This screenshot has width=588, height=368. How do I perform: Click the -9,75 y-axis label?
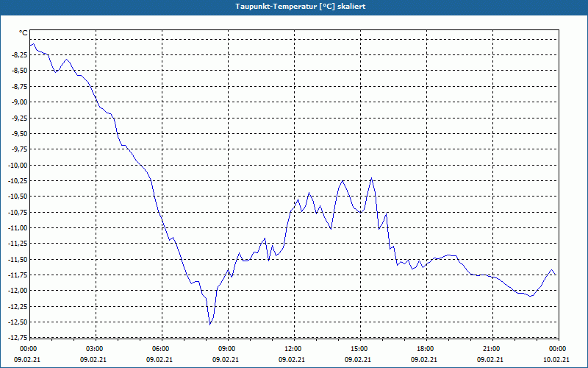21,149
